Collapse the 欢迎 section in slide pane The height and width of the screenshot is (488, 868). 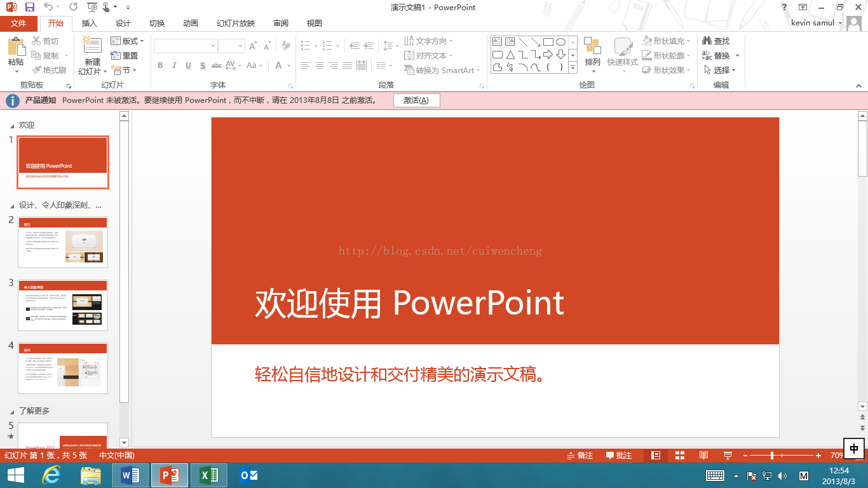point(12,125)
